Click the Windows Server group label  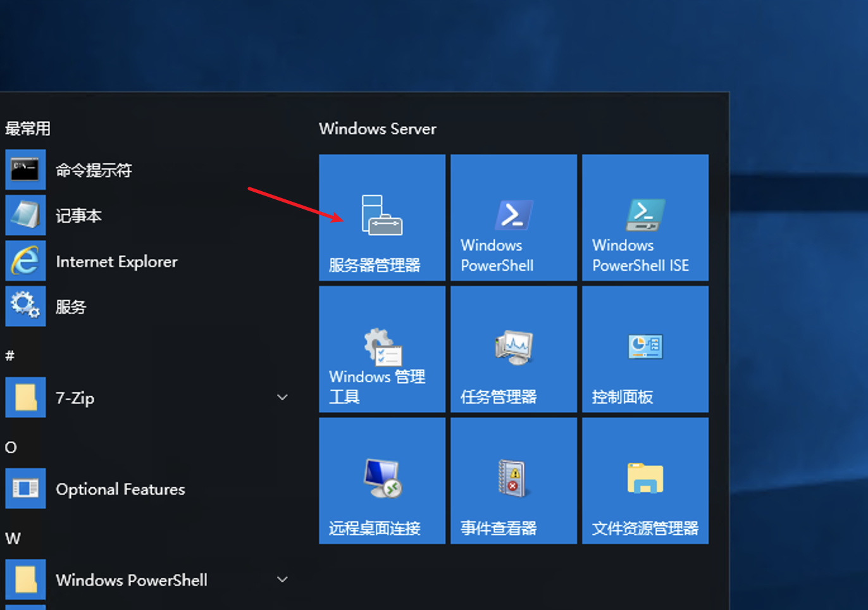378,128
